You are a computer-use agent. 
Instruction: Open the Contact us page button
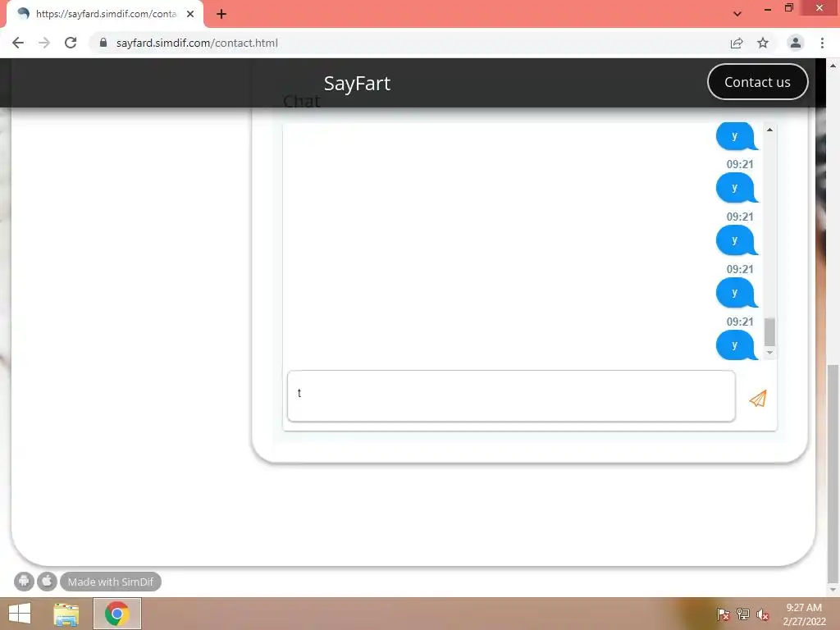pyautogui.click(x=757, y=82)
